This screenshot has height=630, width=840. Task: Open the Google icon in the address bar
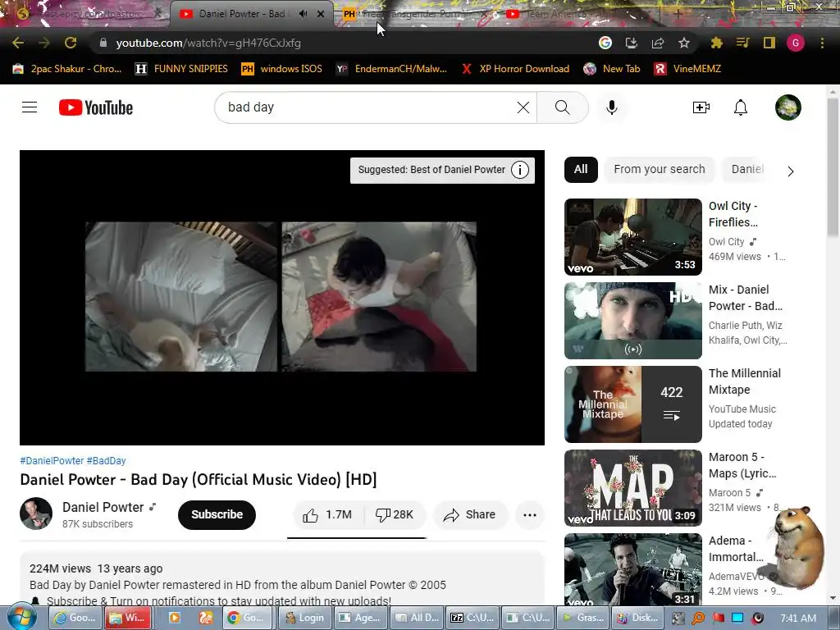pyautogui.click(x=605, y=43)
